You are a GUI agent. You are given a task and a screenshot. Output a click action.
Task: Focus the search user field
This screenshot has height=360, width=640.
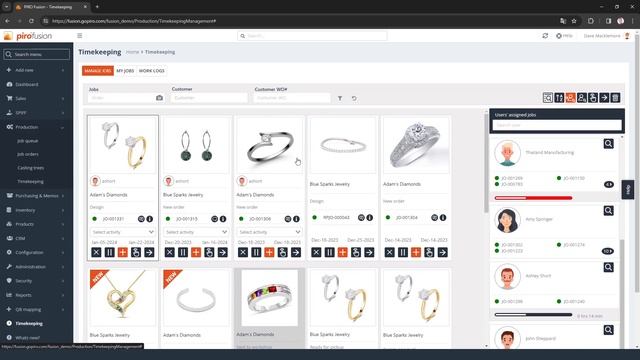point(557,125)
